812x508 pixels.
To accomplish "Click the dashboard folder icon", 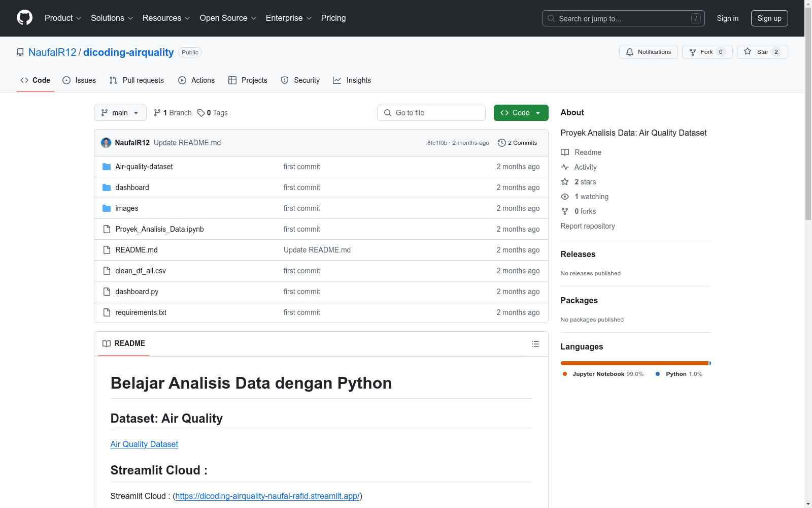I will (107, 187).
